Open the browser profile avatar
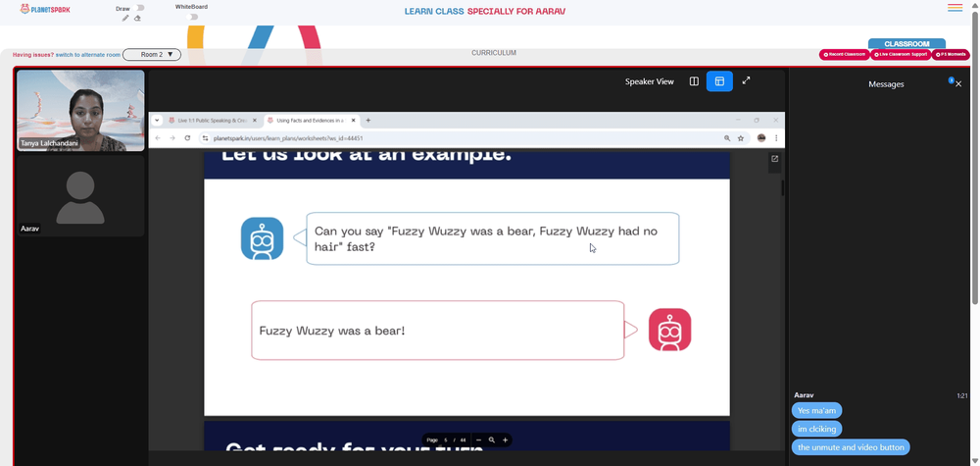980x466 pixels. (x=761, y=138)
